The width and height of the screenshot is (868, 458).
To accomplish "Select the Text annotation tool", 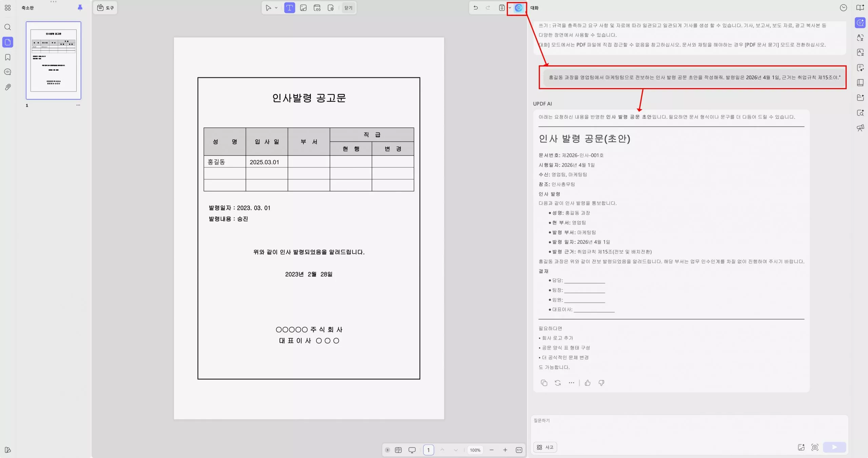I will click(289, 8).
